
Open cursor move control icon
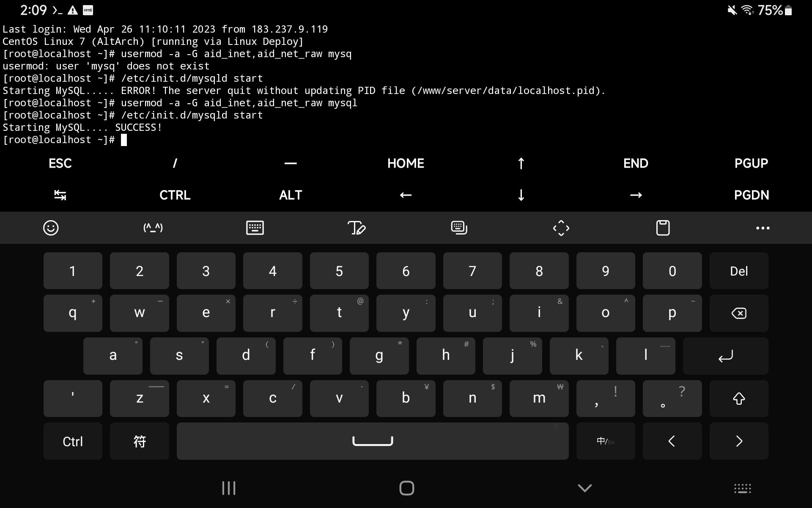[x=561, y=228]
